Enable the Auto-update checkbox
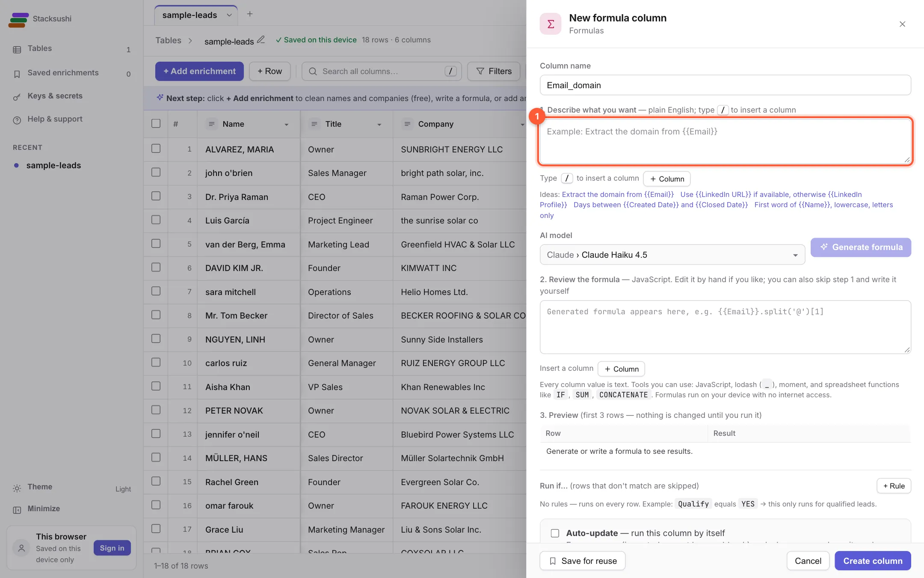The height and width of the screenshot is (578, 924). (x=555, y=533)
